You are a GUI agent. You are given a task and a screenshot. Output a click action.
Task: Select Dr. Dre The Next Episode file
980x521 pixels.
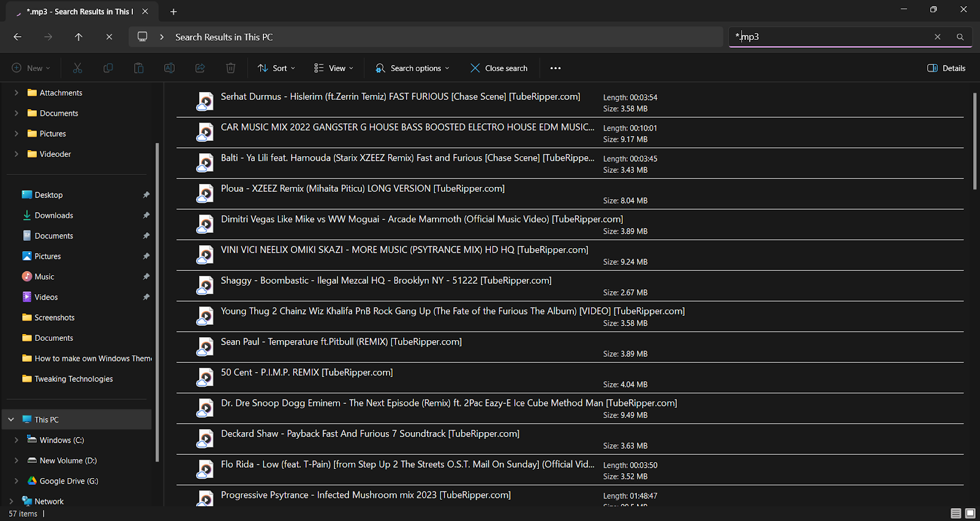pyautogui.click(x=570, y=408)
